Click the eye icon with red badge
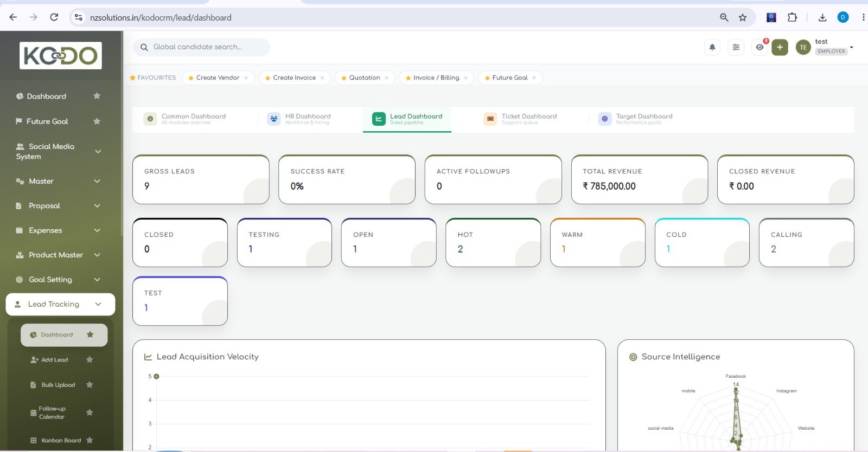Image resolution: width=868 pixels, height=452 pixels. (x=760, y=47)
